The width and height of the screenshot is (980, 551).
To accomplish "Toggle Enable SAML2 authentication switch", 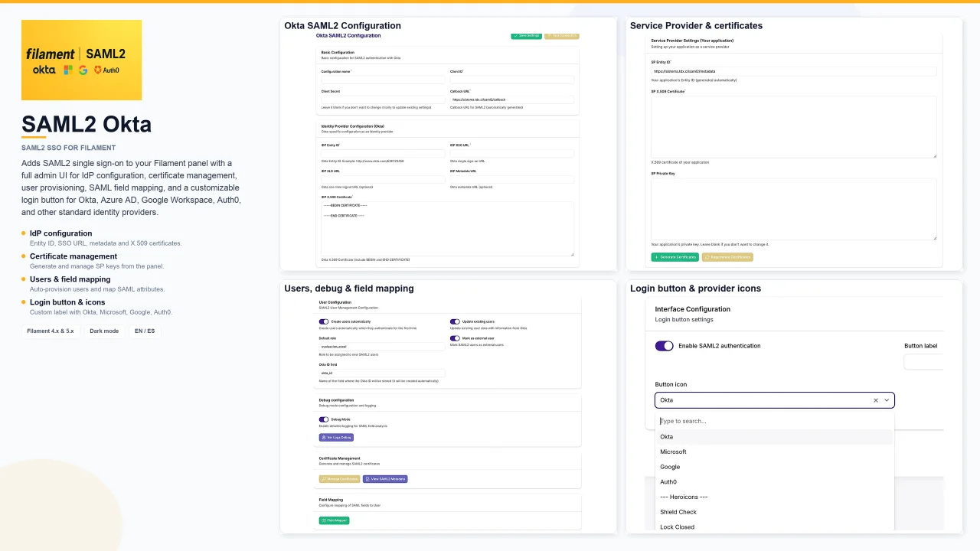I will [x=665, y=346].
